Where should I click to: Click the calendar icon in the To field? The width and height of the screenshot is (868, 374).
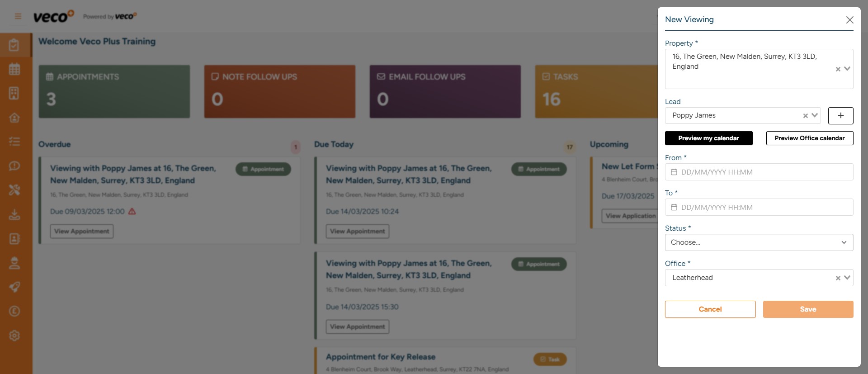click(674, 207)
